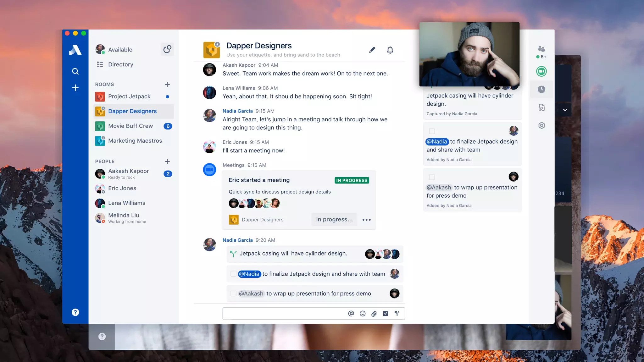Expand the dropdown chevron in background window
The image size is (644, 362).
[565, 110]
